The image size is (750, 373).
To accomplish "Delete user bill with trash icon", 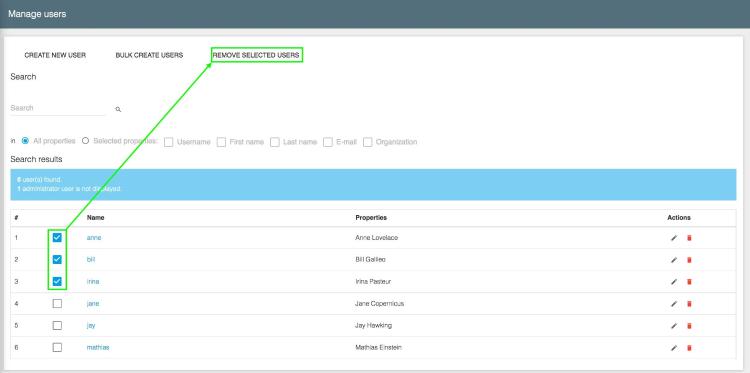I will (689, 260).
